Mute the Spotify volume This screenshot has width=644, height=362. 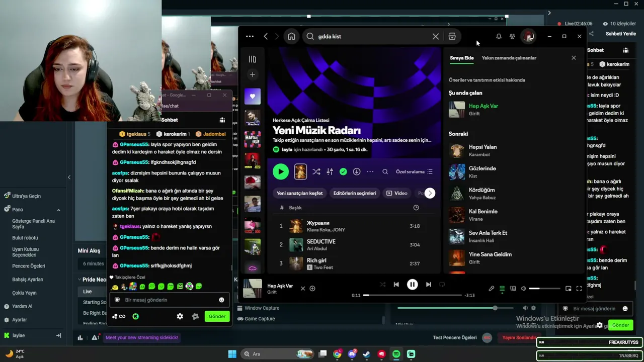[523, 289]
